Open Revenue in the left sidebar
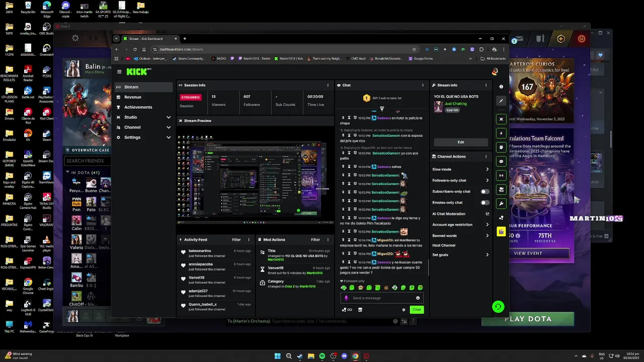Screen dimensions: 644x362 click(x=143, y=97)
